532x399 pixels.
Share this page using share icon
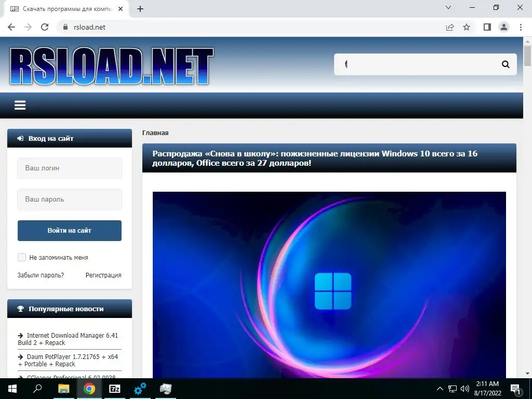[x=450, y=27]
